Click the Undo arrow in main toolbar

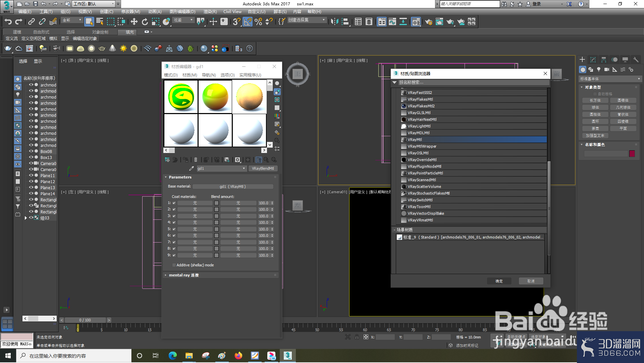(8, 22)
